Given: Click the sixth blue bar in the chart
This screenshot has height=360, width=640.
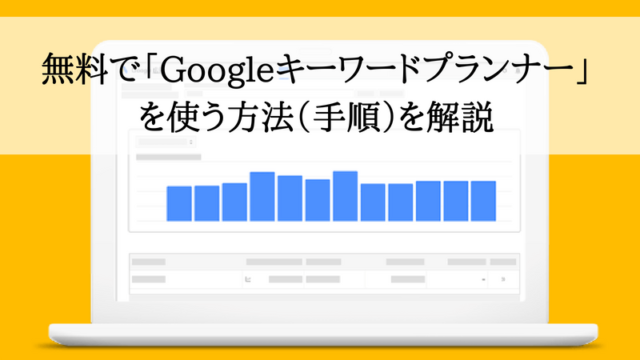Looking at the screenshot, I should pos(318,200).
